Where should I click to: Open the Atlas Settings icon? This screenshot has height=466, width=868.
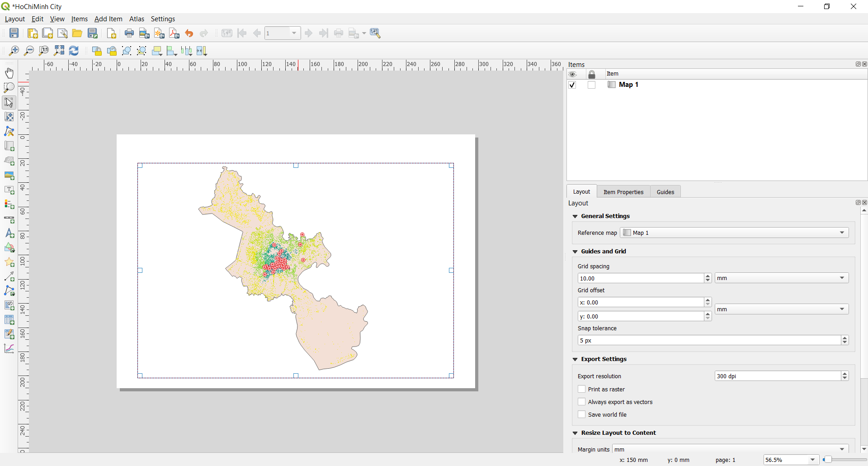(x=375, y=33)
